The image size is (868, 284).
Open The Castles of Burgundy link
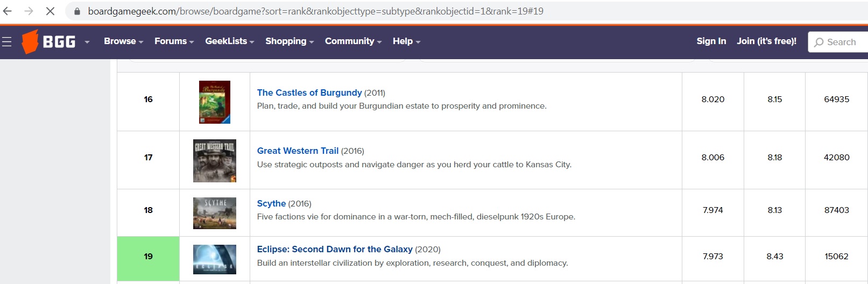pos(309,93)
